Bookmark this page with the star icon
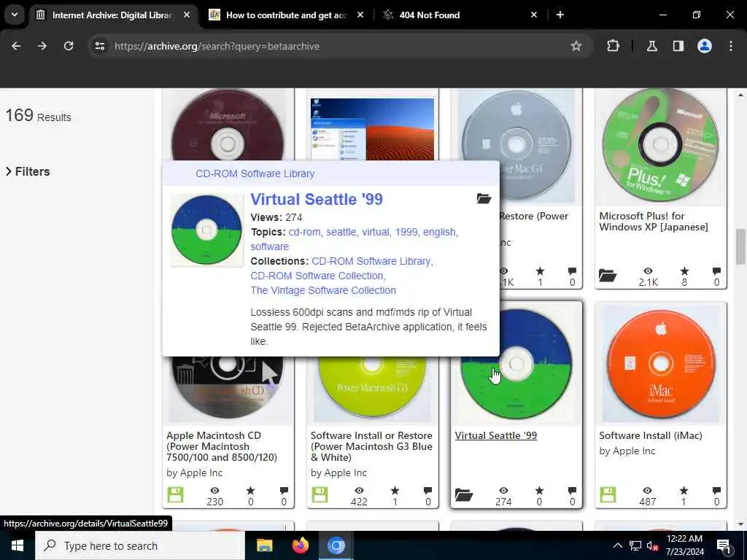This screenshot has height=560, width=747. point(576,46)
